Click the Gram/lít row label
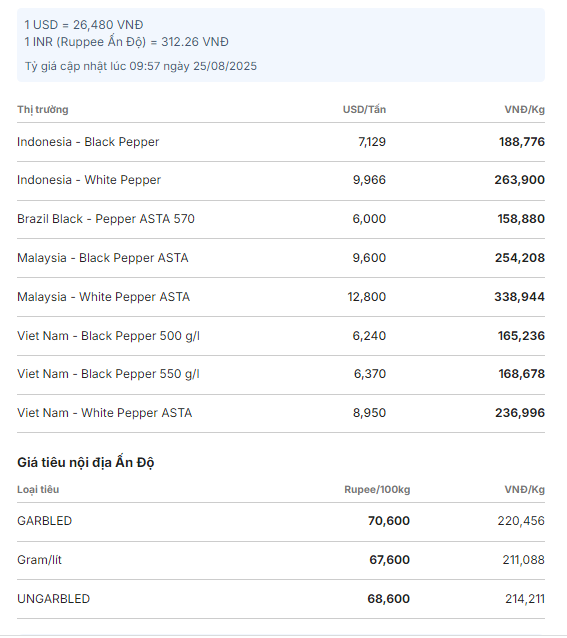 coord(39,560)
